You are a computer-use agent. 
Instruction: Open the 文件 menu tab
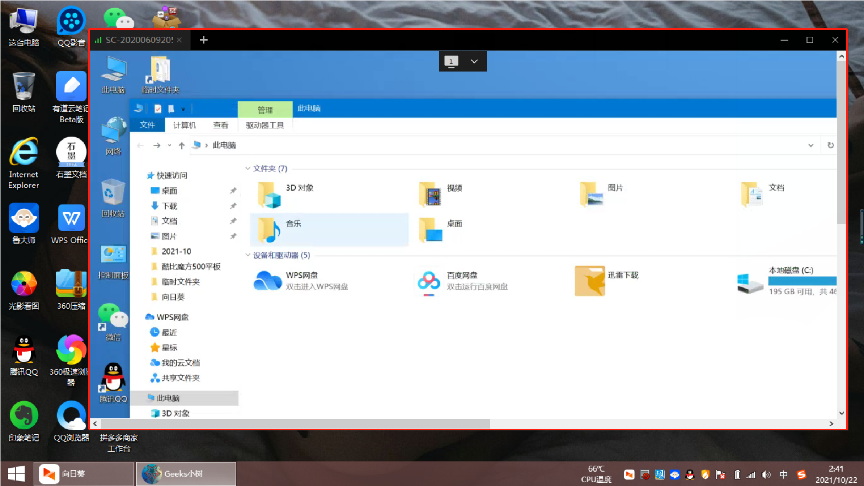(x=147, y=125)
